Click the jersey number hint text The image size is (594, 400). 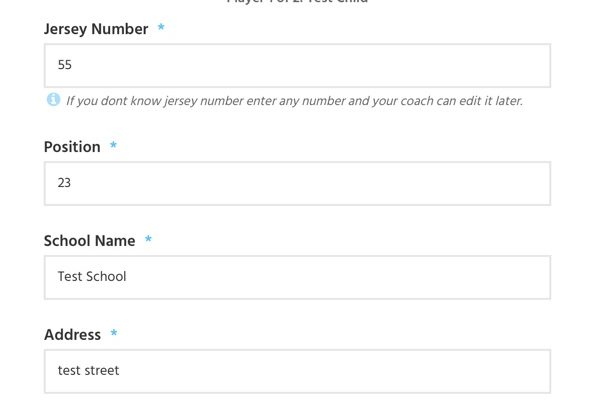(x=294, y=101)
